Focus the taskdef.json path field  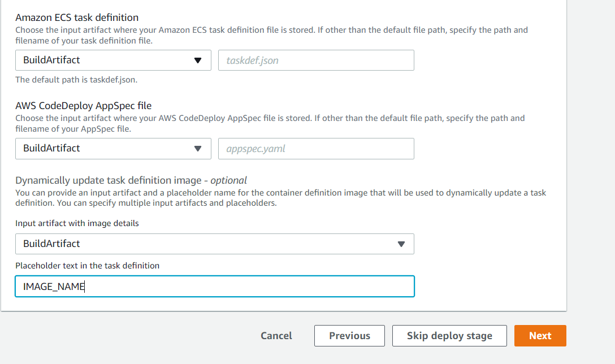coord(316,60)
